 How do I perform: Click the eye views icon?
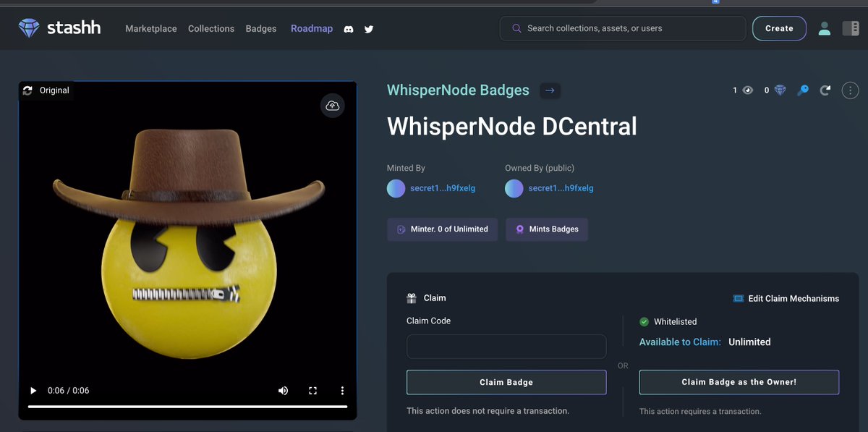click(748, 90)
